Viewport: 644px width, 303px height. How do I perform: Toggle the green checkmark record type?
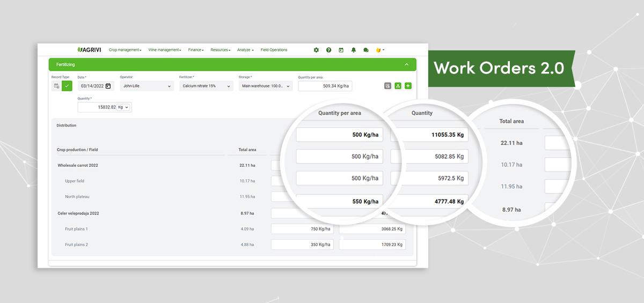(x=67, y=86)
